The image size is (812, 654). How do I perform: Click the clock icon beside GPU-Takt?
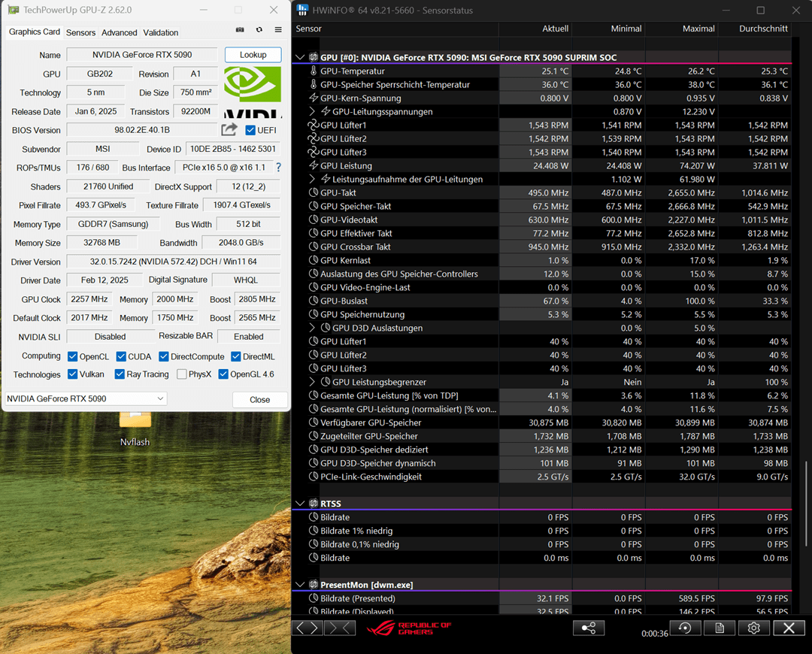coord(314,192)
